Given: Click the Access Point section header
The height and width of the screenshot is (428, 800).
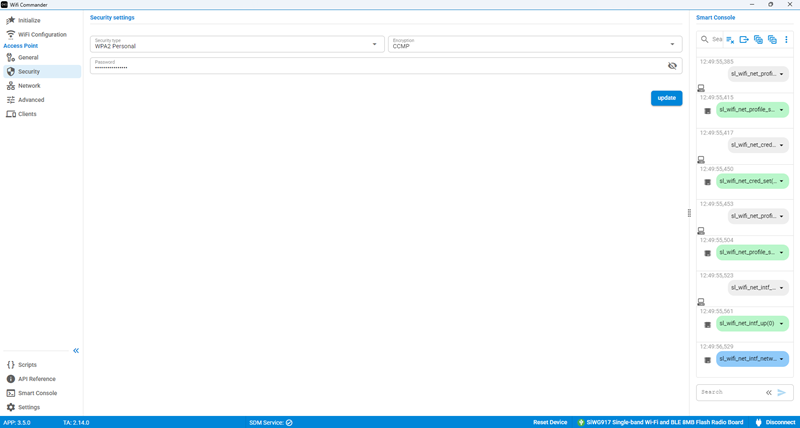Looking at the screenshot, I should [21, 46].
